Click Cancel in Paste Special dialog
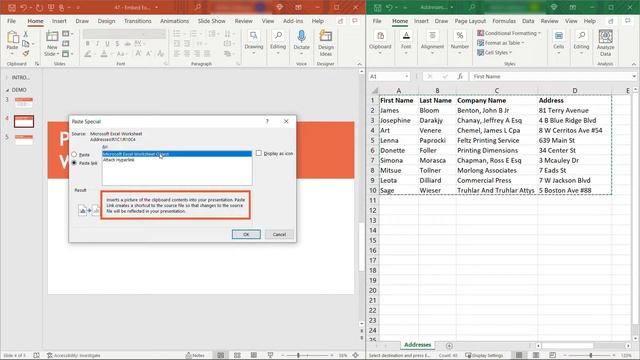Screen dimensions: 640x360 click(279, 234)
